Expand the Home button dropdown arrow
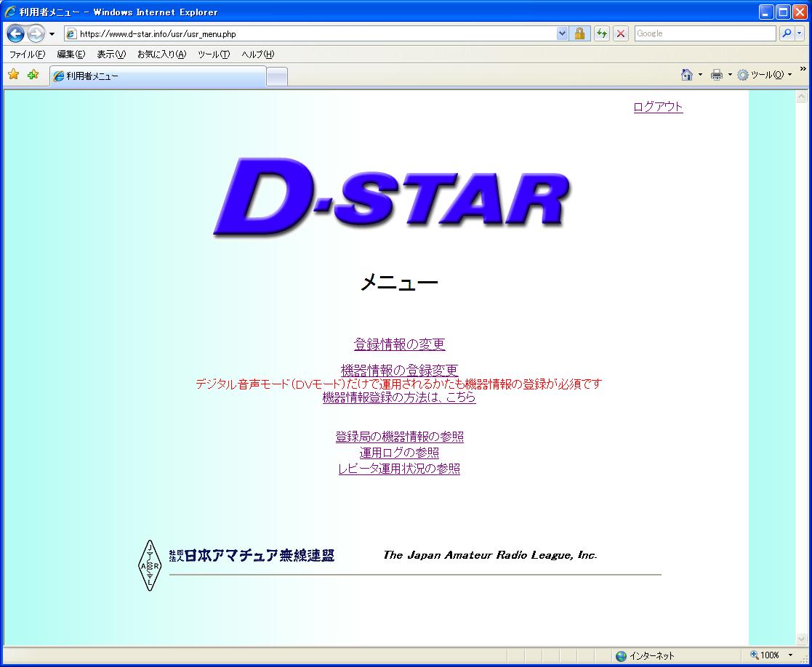The width and height of the screenshot is (812, 667). click(700, 75)
